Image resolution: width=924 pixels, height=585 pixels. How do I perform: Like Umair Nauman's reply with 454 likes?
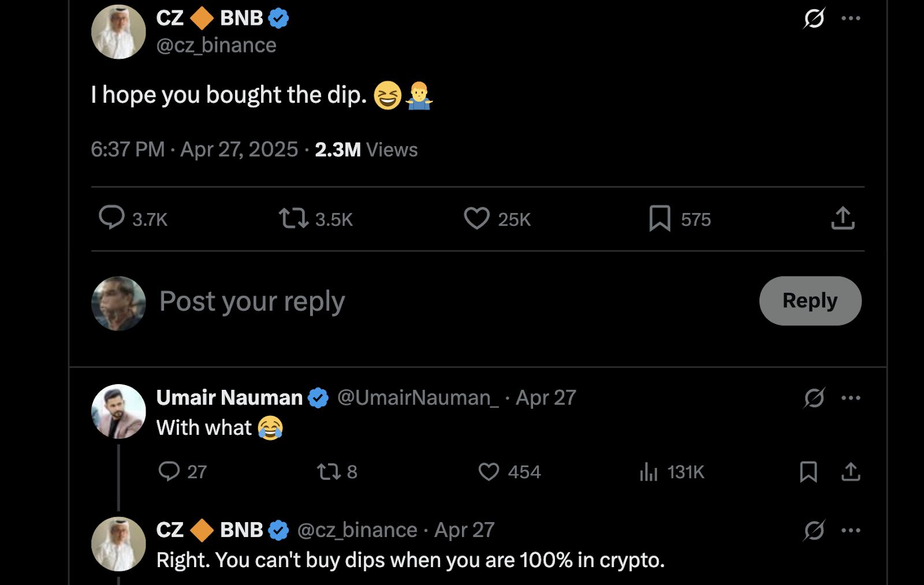(x=489, y=472)
